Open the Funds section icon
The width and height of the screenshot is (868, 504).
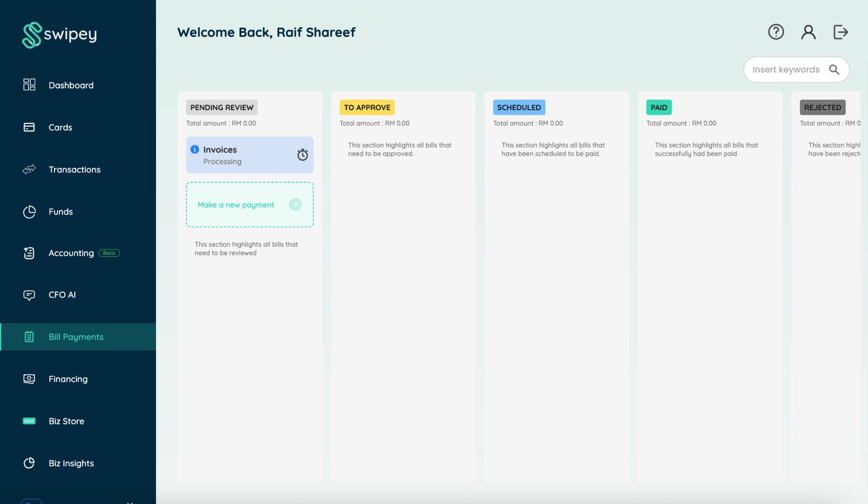pos(29,212)
